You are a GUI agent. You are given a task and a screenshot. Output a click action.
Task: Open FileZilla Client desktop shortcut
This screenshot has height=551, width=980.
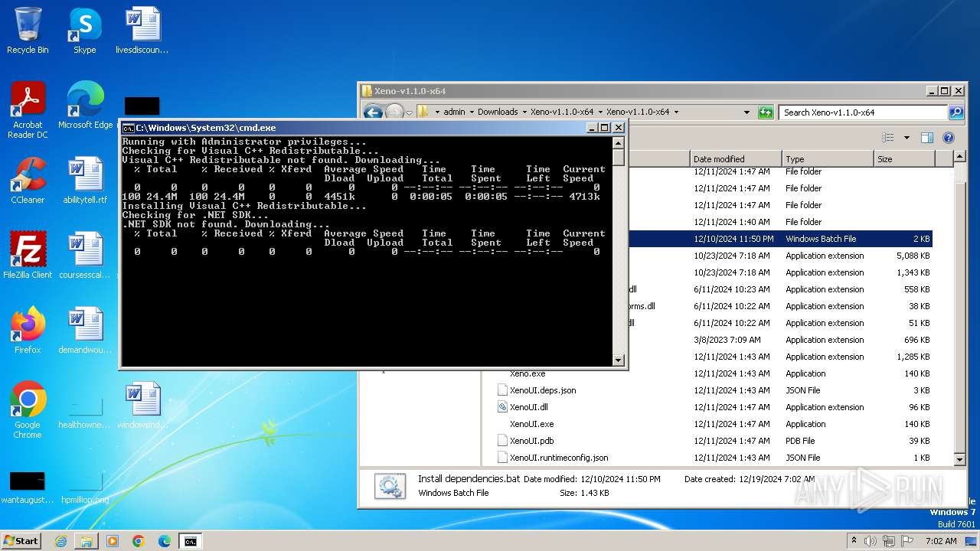(28, 256)
